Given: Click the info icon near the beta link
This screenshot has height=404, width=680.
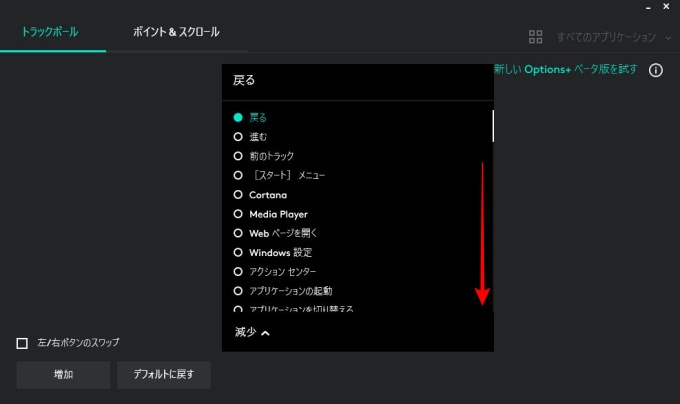Looking at the screenshot, I should [656, 71].
